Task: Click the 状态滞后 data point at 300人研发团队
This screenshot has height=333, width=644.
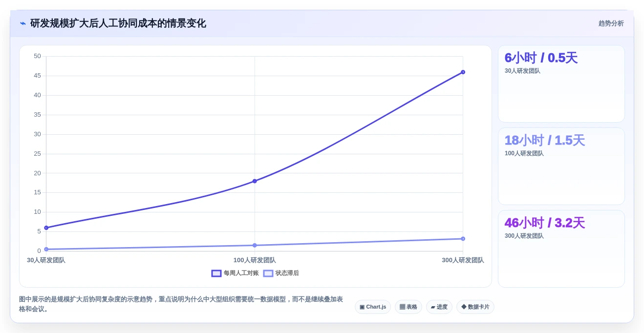Action: coord(463,239)
